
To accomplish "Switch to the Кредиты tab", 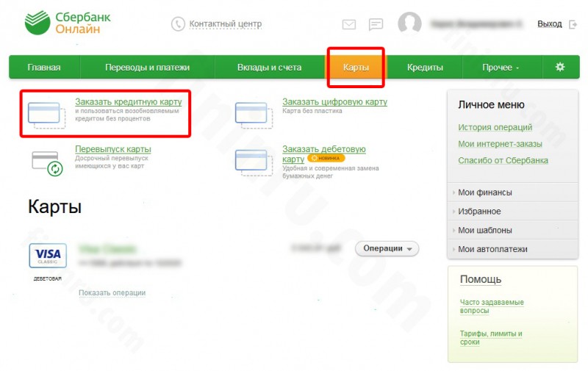I will point(425,68).
